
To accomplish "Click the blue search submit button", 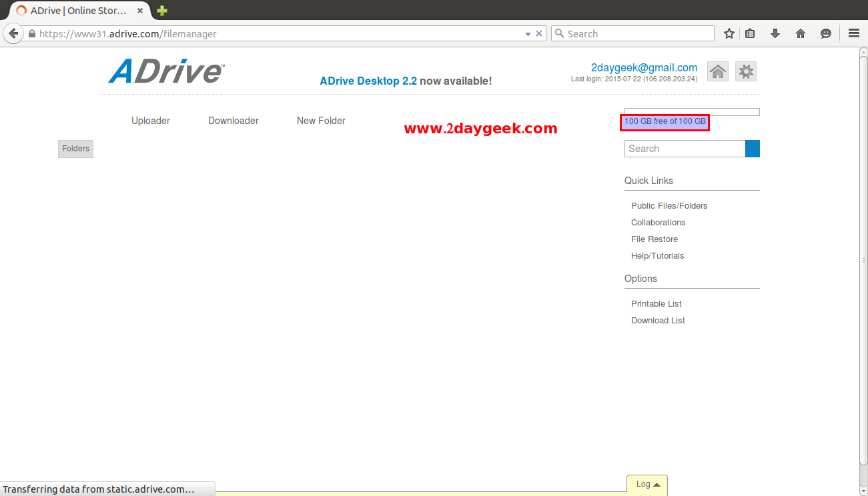I will point(753,149).
